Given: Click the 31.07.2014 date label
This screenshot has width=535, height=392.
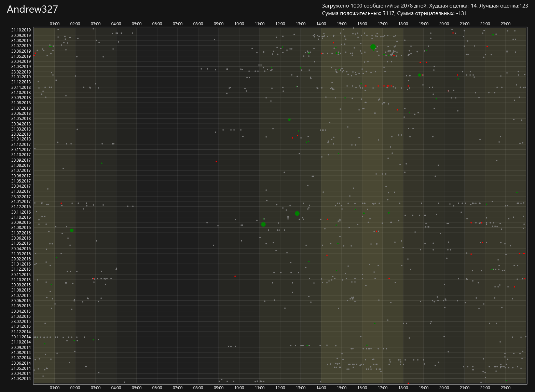Looking at the screenshot, I should 21,358.
